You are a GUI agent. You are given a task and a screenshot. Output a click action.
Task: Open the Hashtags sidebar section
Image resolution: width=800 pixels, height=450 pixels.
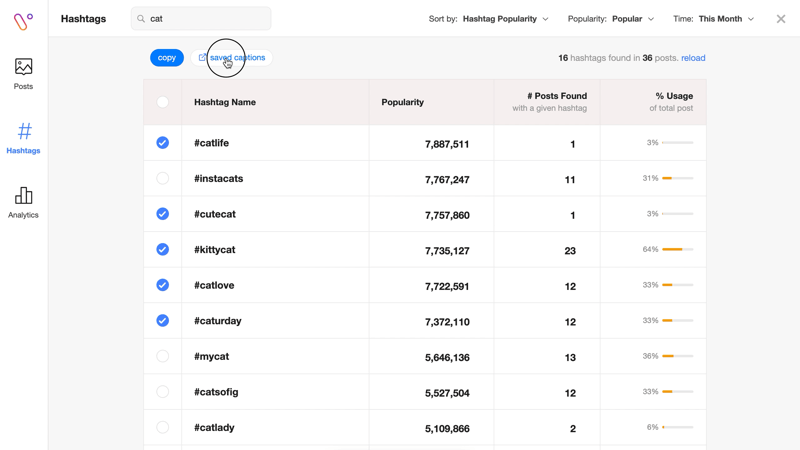pyautogui.click(x=23, y=138)
